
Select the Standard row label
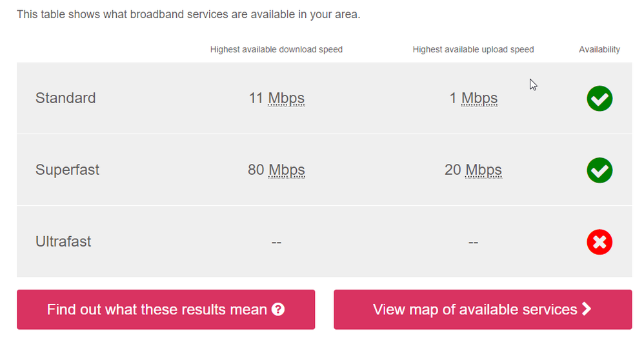tap(65, 98)
